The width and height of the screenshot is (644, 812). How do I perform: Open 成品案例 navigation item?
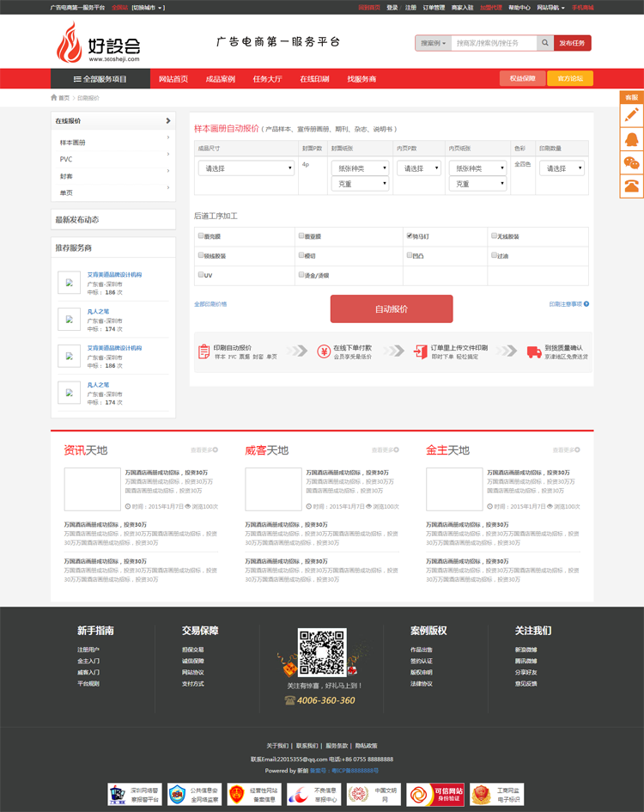pyautogui.click(x=221, y=79)
